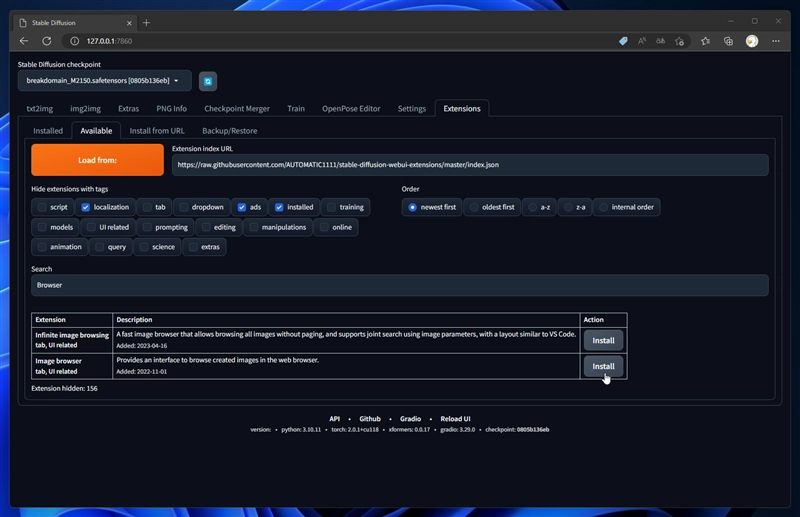
Task: Enable the science tag checkbox
Action: coord(144,247)
